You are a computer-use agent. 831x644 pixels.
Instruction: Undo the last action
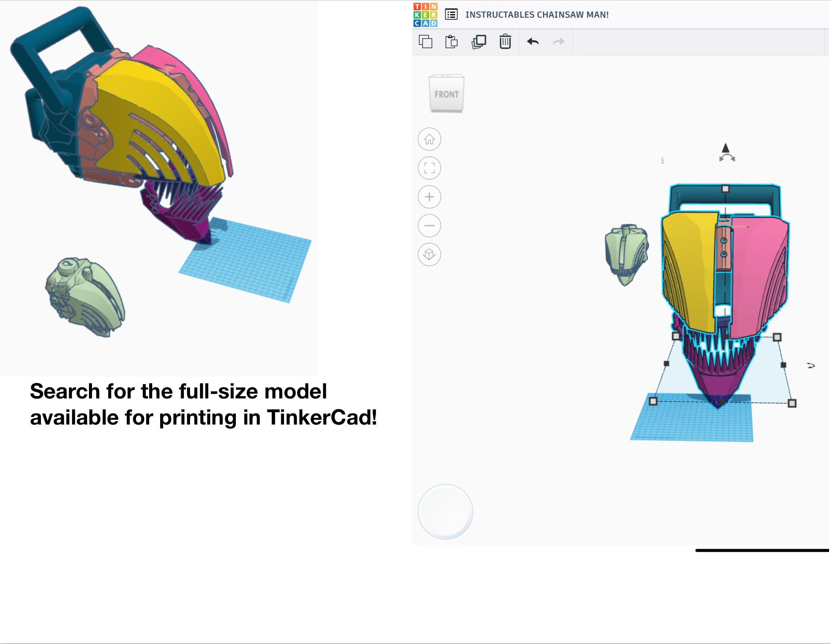pyautogui.click(x=532, y=42)
